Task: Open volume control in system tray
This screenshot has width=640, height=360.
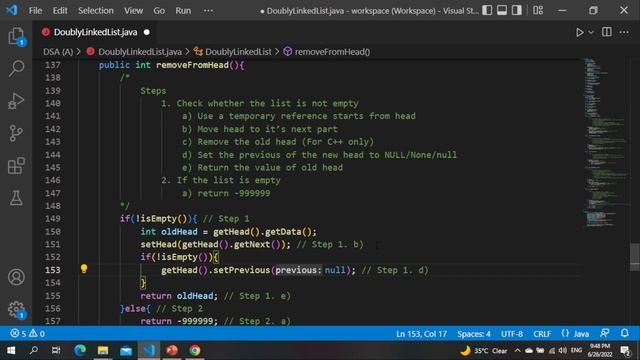Action: click(563, 350)
